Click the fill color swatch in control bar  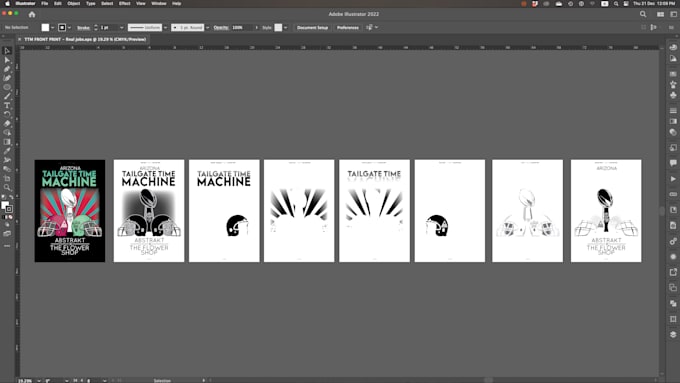[45, 27]
